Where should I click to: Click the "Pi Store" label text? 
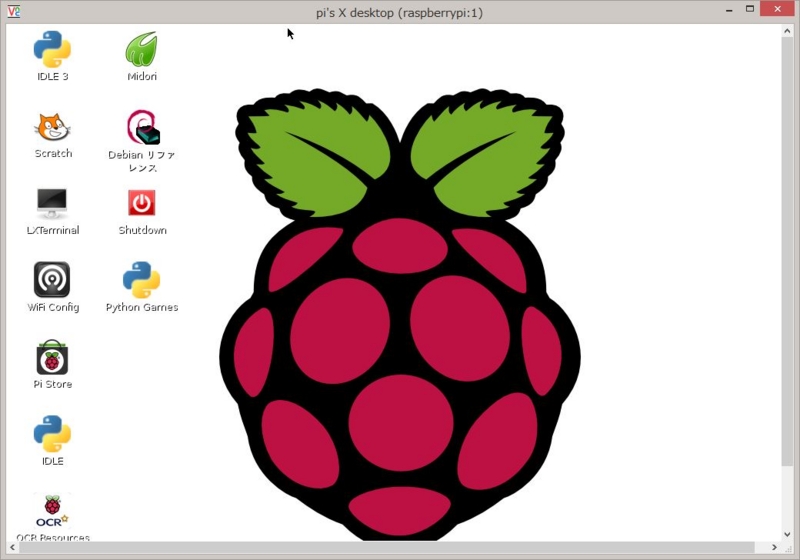point(53,384)
